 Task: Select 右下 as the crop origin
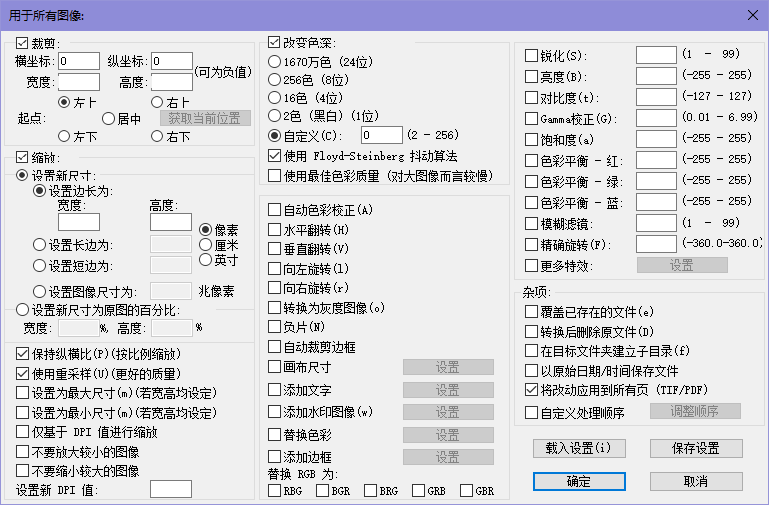pos(157,136)
